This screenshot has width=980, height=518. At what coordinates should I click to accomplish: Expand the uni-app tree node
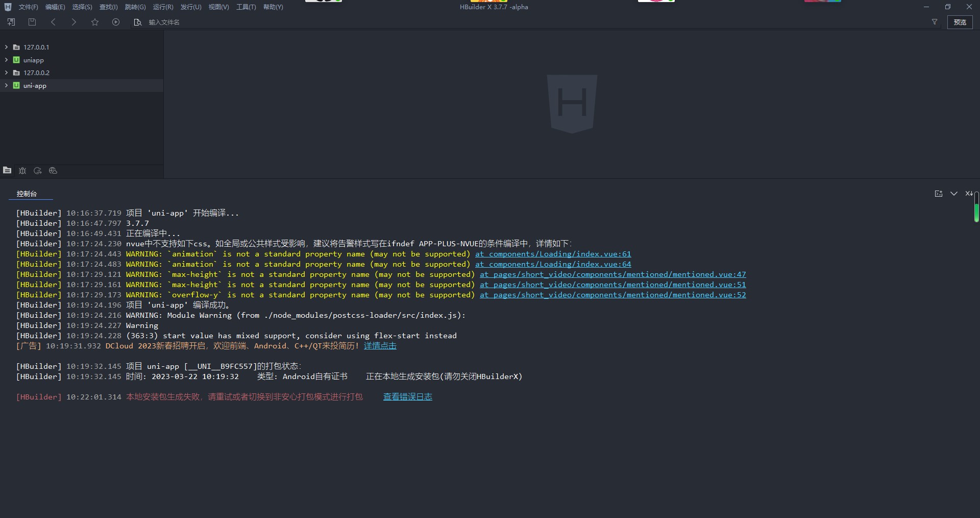click(x=6, y=85)
